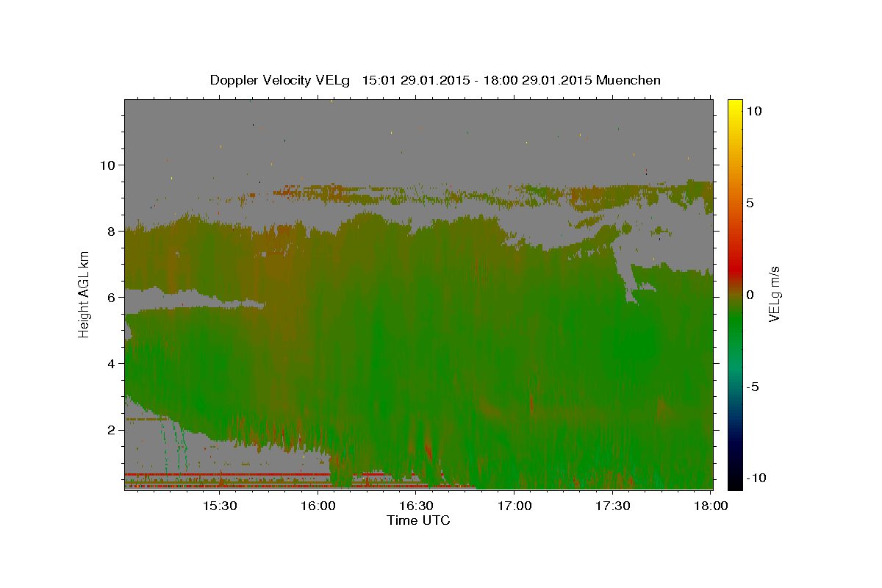Image resolution: width=882 pixels, height=588 pixels.
Task: Click the '18:00 29.01.2015' end time in title
Action: pos(538,80)
